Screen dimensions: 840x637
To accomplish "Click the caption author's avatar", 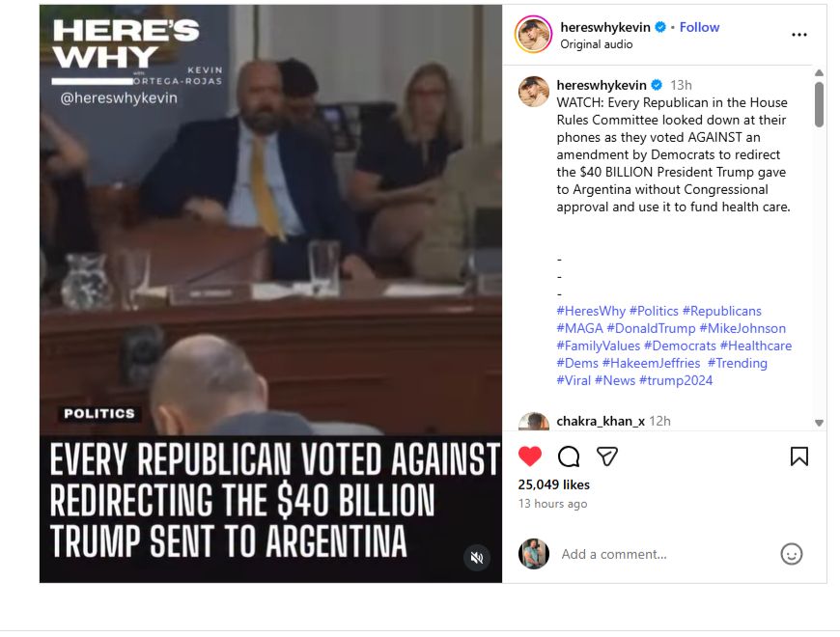I will (x=534, y=92).
